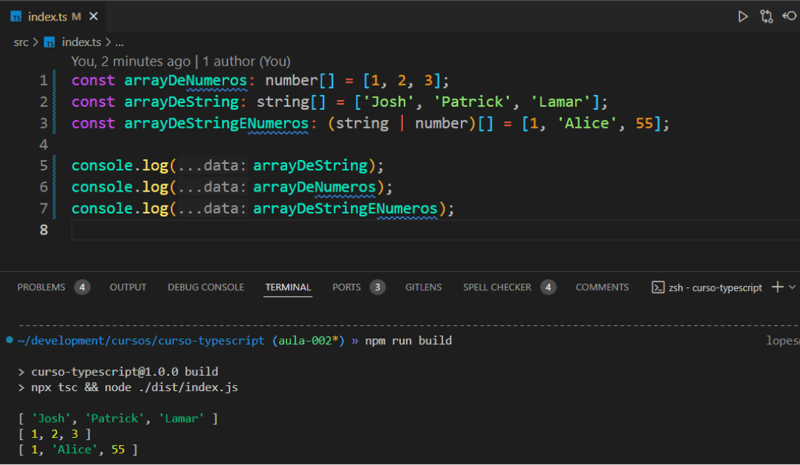Run the file with the play icon

point(742,16)
